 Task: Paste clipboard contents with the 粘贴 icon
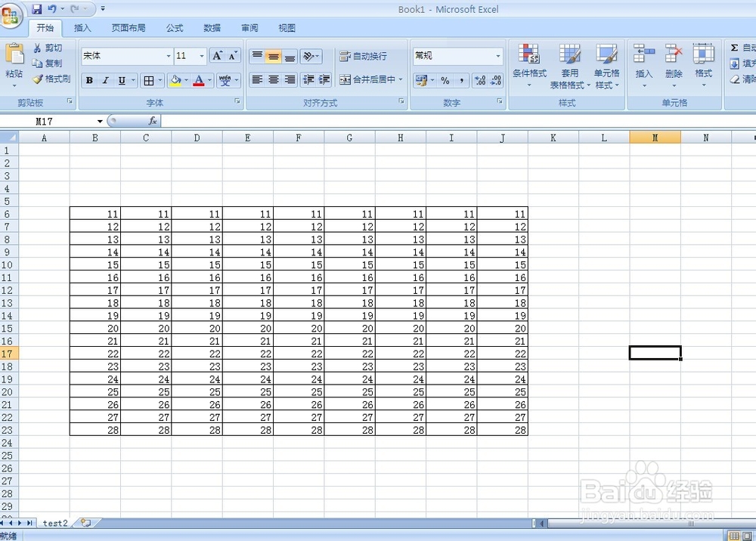(14, 54)
